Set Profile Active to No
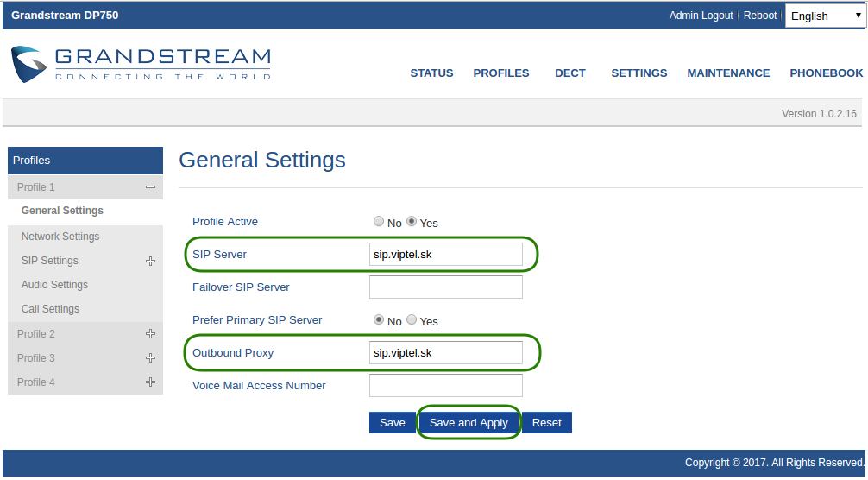The height and width of the screenshot is (480, 868). 379,222
